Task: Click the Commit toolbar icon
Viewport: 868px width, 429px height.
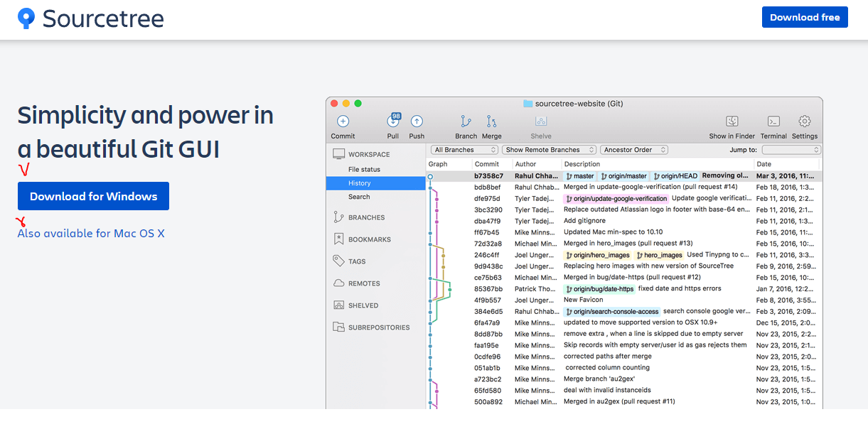Action: click(x=343, y=121)
